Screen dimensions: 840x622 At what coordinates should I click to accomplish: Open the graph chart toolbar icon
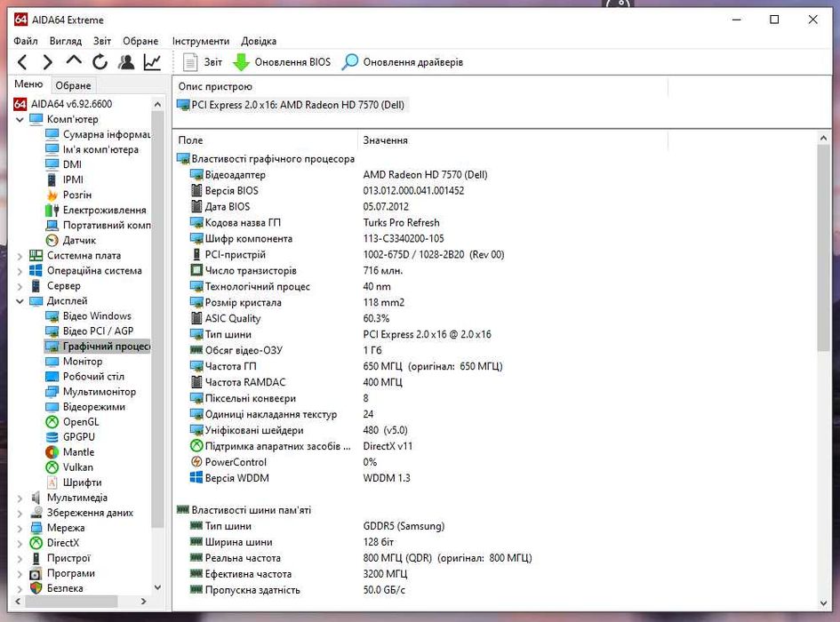tap(152, 62)
